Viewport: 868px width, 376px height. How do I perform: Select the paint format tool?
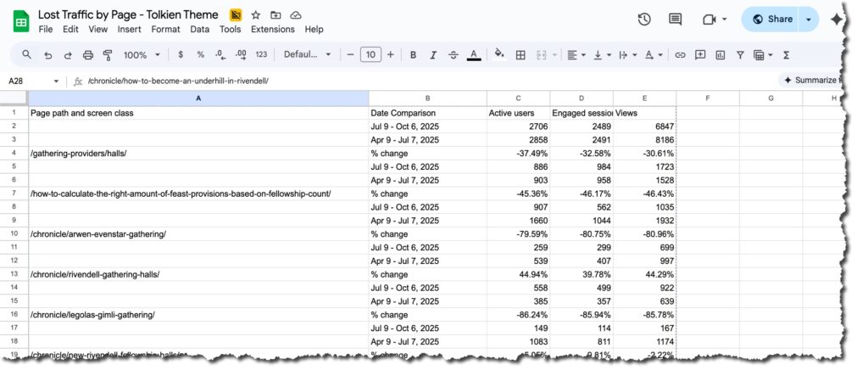click(108, 54)
